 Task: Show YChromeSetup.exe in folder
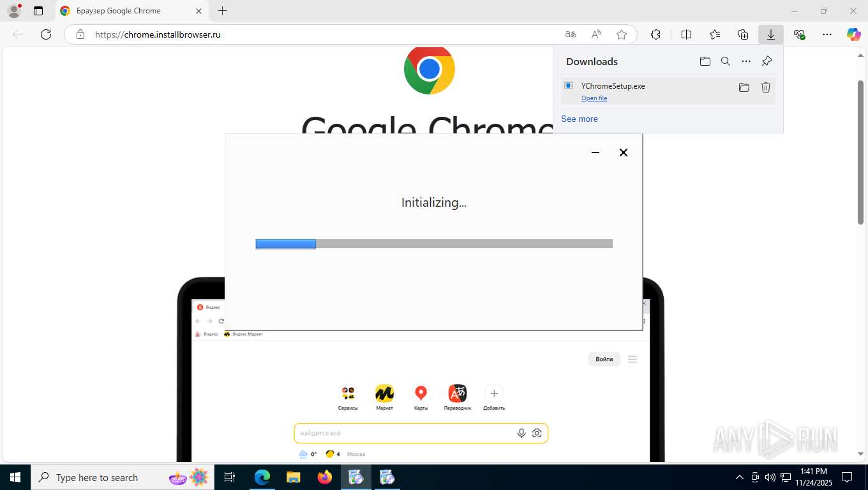point(744,87)
